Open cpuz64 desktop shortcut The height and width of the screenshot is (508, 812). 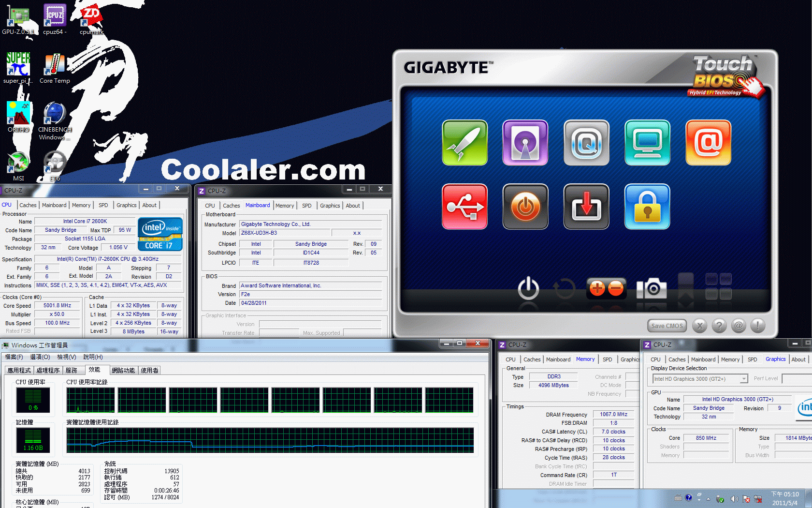point(55,19)
